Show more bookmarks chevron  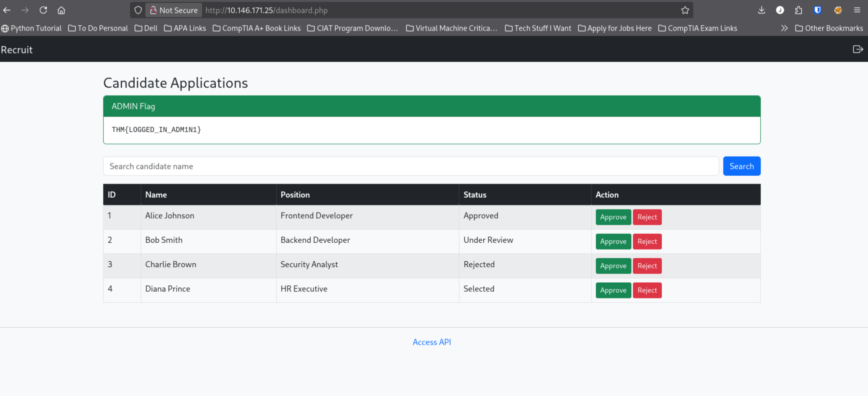(784, 28)
